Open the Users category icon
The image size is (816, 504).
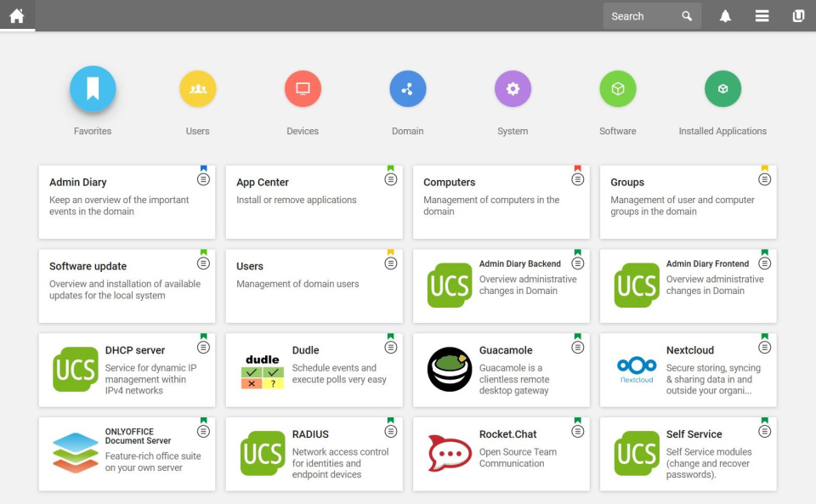coord(197,88)
